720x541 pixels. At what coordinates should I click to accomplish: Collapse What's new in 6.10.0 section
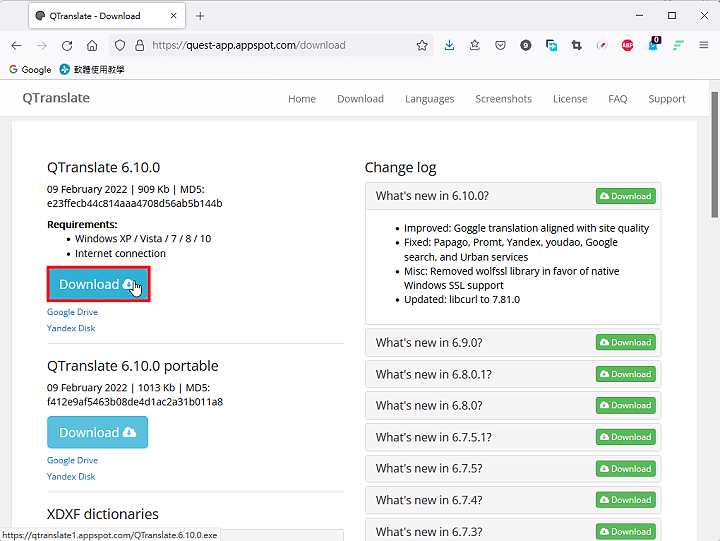pos(432,196)
